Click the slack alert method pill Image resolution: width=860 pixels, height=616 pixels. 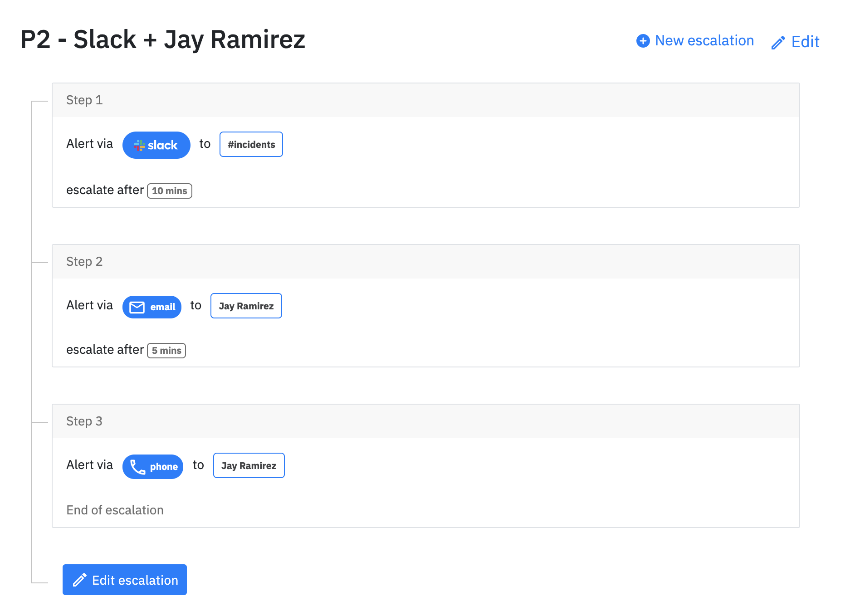click(x=156, y=145)
